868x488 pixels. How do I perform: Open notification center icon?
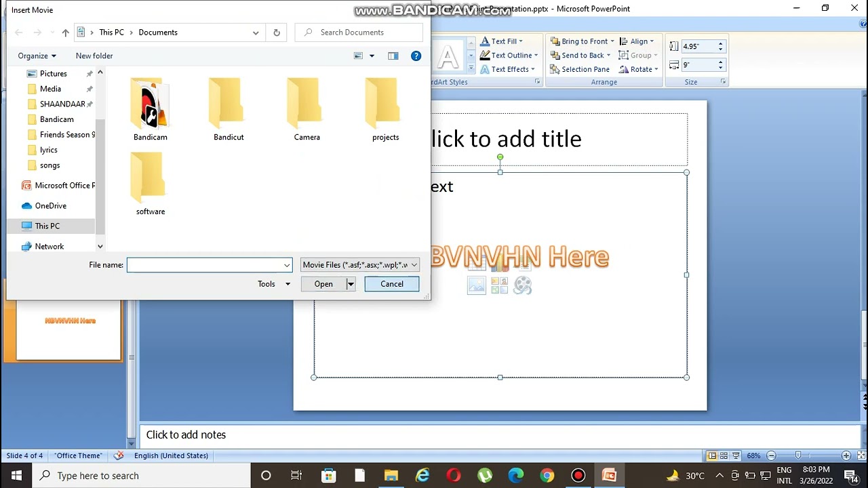pos(850,476)
